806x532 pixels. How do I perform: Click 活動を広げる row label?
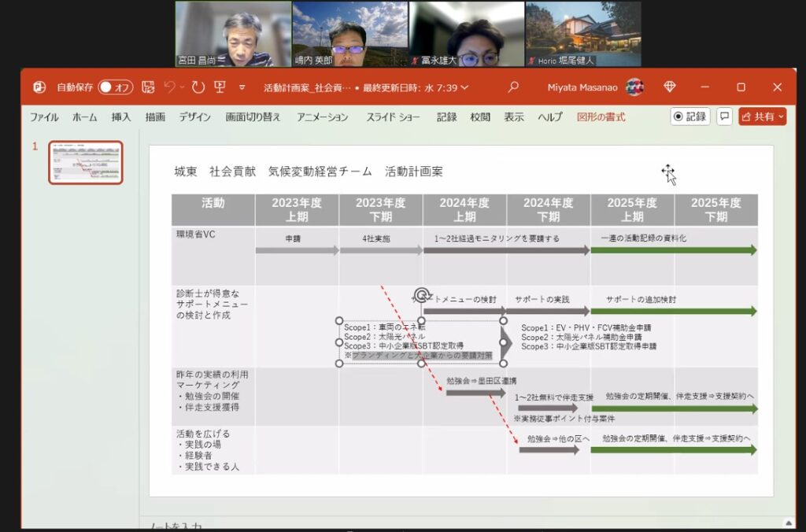click(x=203, y=434)
